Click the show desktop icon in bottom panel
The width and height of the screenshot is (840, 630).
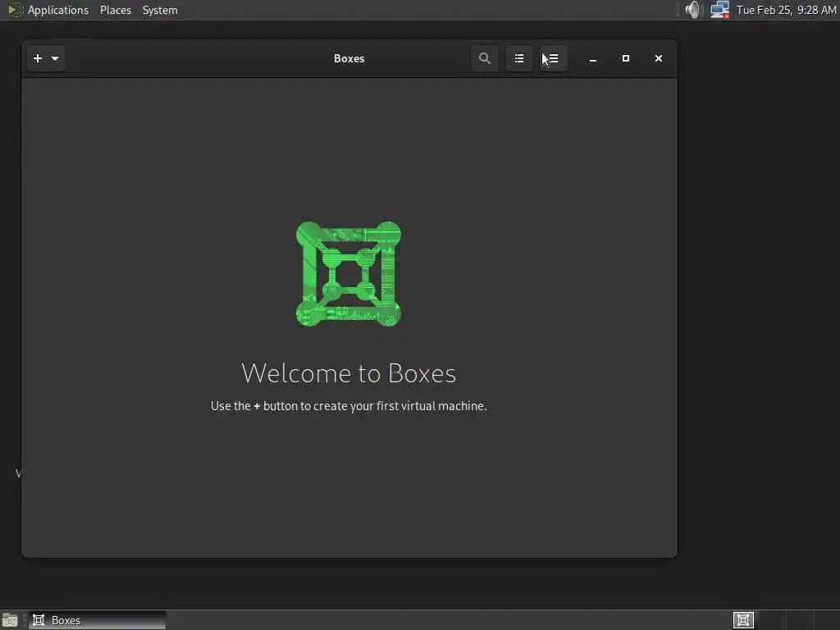click(10, 620)
